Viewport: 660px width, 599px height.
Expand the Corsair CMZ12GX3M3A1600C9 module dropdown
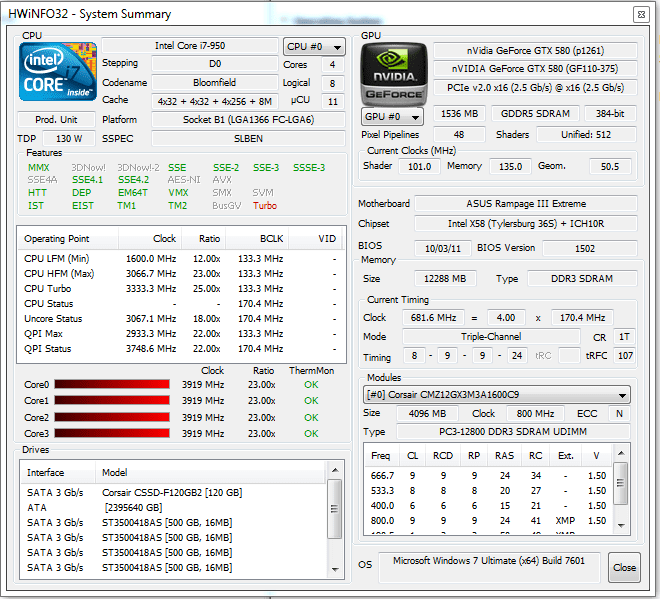click(496, 395)
